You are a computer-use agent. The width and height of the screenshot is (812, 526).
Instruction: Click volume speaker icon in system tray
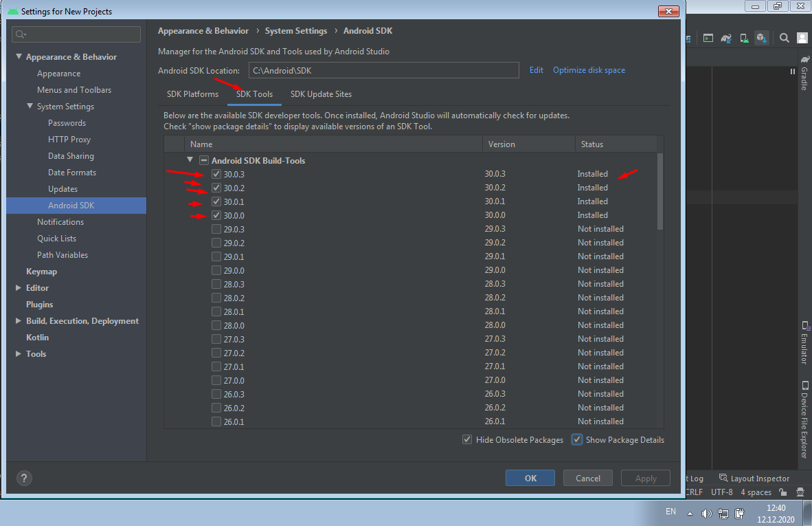(x=706, y=514)
